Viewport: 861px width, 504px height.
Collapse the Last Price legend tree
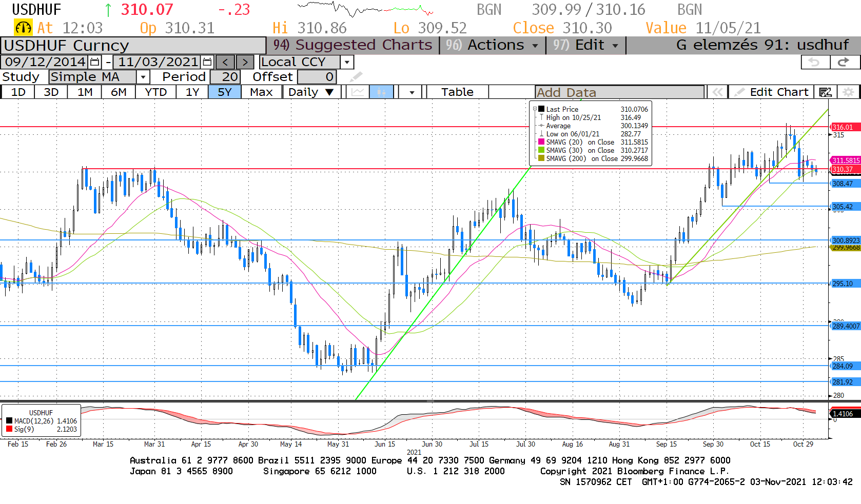pyautogui.click(x=535, y=109)
